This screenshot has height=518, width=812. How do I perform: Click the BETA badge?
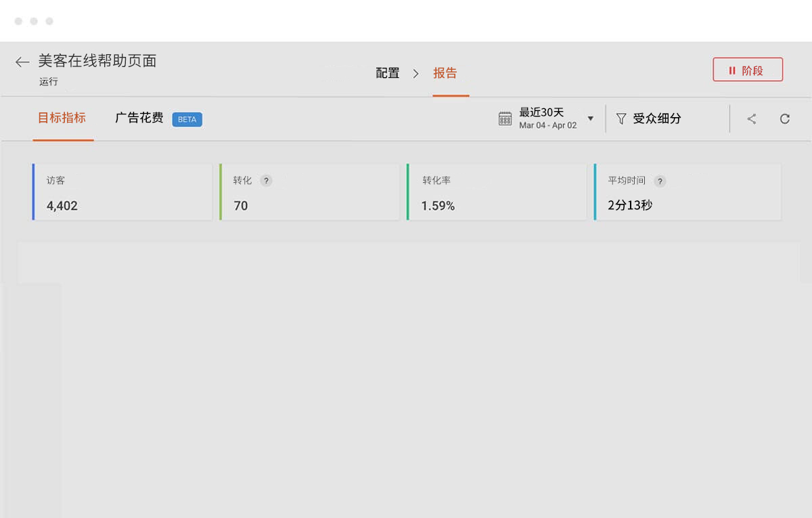coord(187,120)
